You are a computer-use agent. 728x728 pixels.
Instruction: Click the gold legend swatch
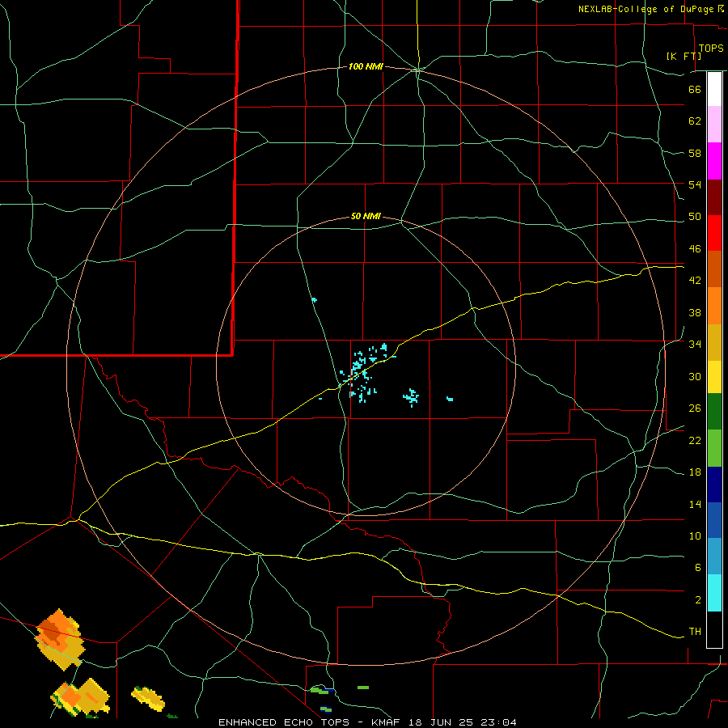point(714,342)
